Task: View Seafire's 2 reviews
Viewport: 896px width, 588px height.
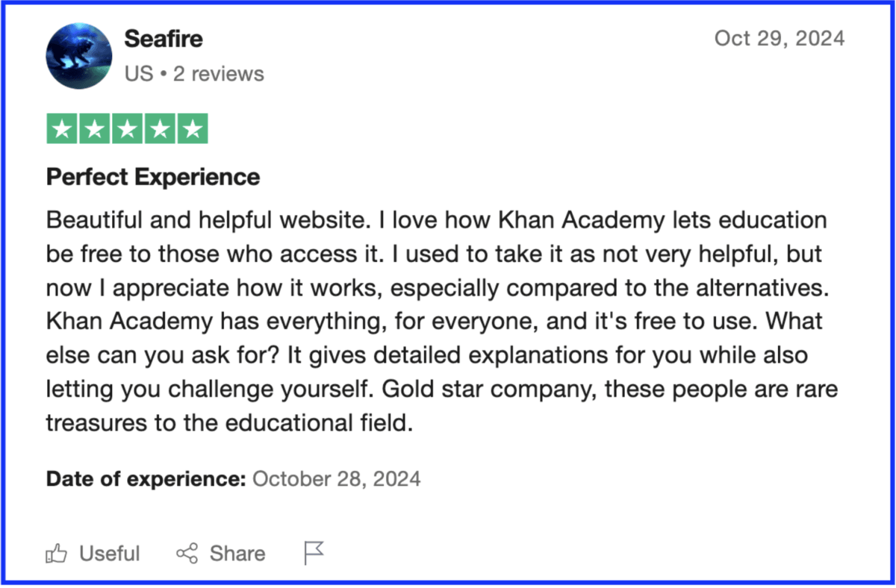Action: (x=219, y=73)
